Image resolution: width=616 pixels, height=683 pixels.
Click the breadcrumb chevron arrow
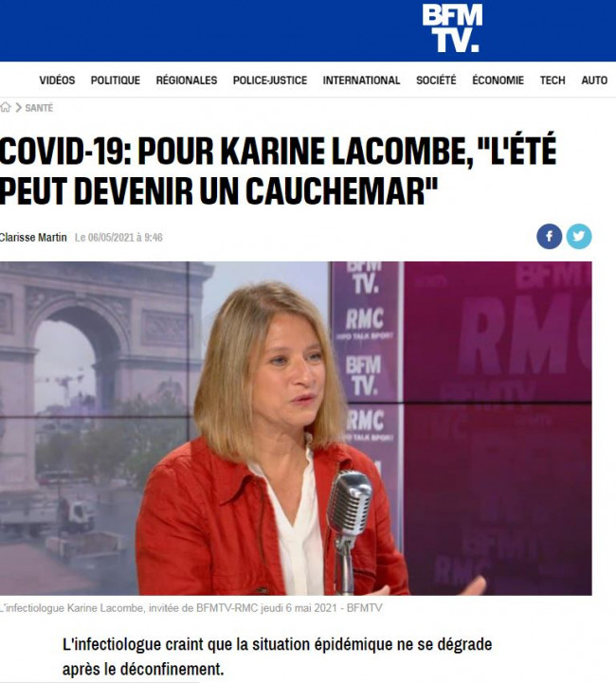(x=19, y=108)
